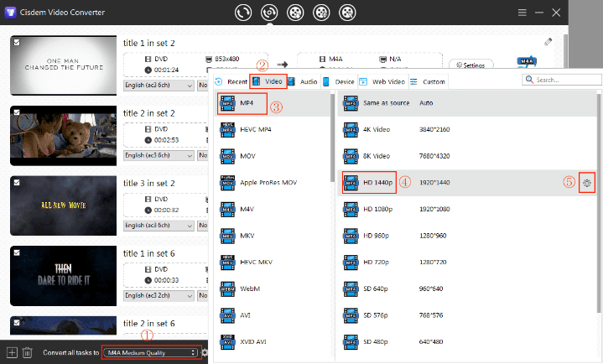Click the M4A output format icon
This screenshot has height=364, width=603.
point(527,61)
